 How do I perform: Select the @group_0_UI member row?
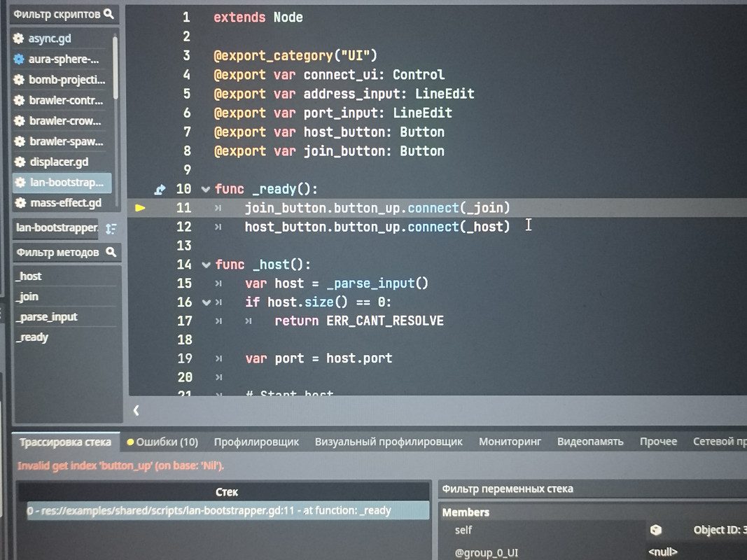click(x=592, y=552)
